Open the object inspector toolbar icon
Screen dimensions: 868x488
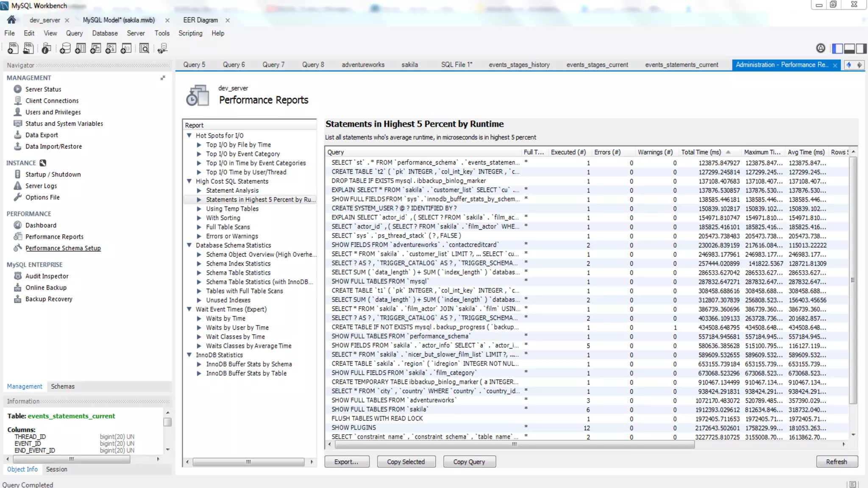pyautogui.click(x=46, y=48)
